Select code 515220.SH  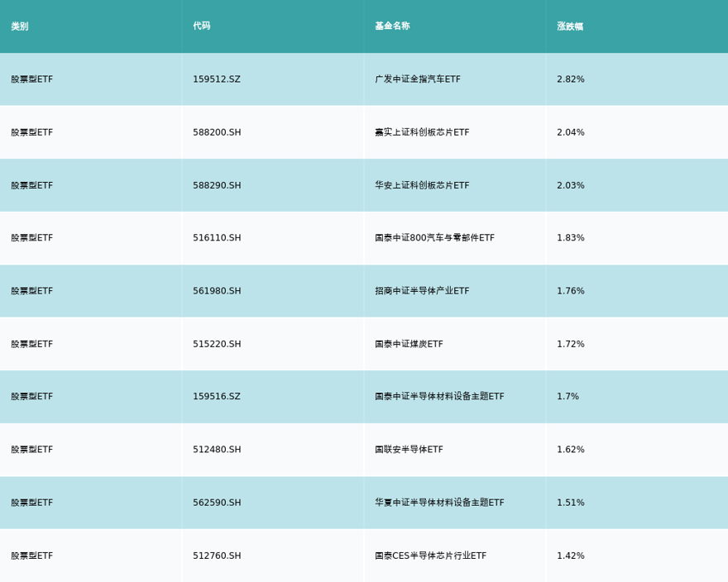click(217, 344)
